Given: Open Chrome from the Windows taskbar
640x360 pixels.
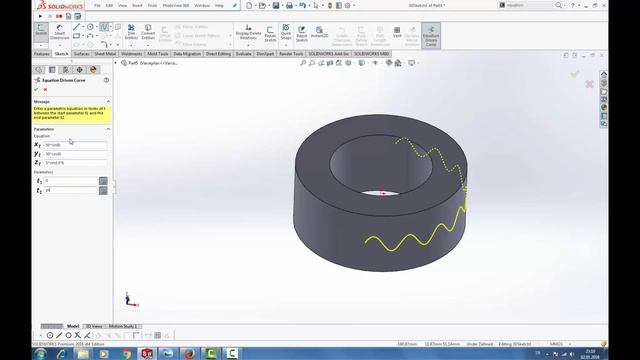Looking at the screenshot, I should [125, 353].
